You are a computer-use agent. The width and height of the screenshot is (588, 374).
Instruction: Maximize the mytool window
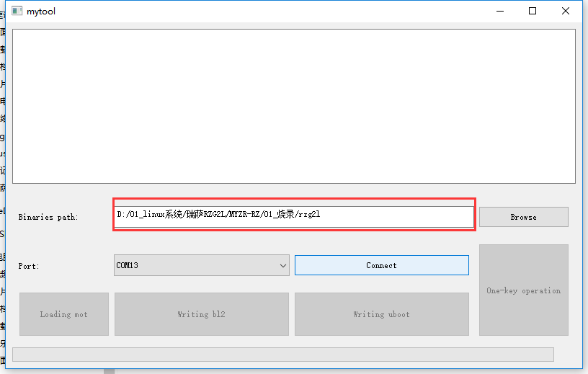[x=533, y=11]
